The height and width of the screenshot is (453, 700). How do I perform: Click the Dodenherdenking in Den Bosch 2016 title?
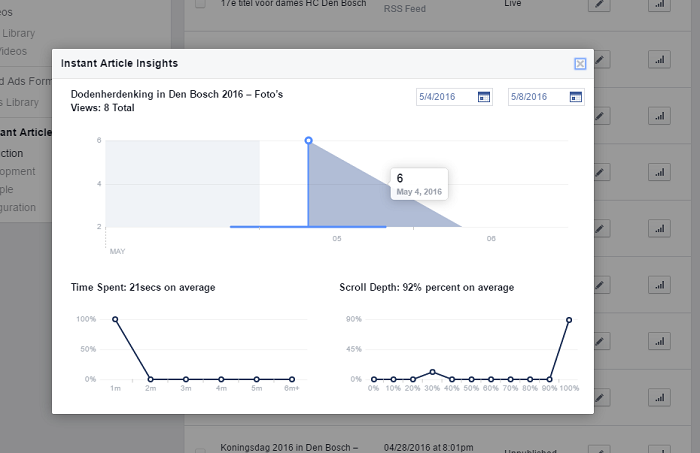click(x=177, y=94)
